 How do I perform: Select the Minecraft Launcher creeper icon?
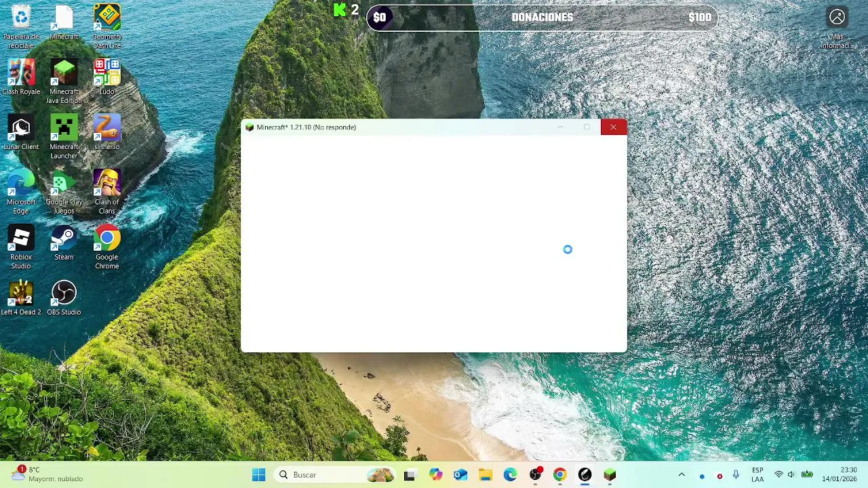(64, 137)
